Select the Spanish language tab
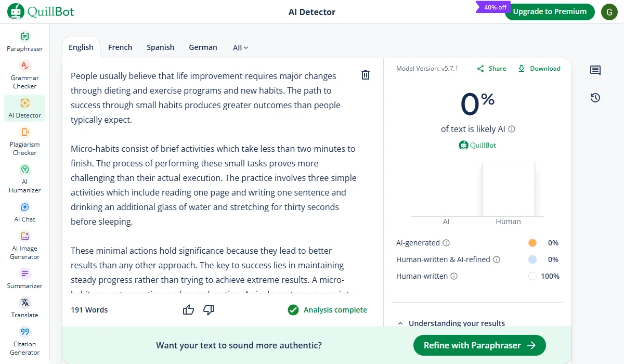 click(x=160, y=47)
